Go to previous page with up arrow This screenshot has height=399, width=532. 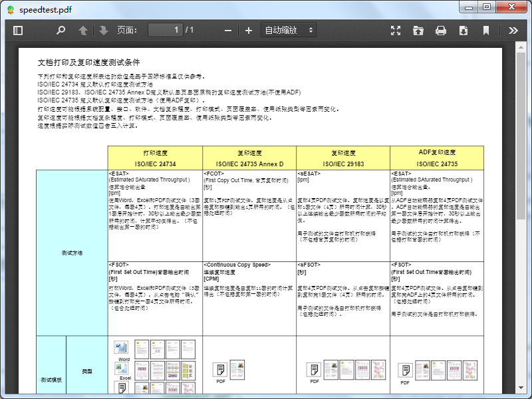(83, 31)
